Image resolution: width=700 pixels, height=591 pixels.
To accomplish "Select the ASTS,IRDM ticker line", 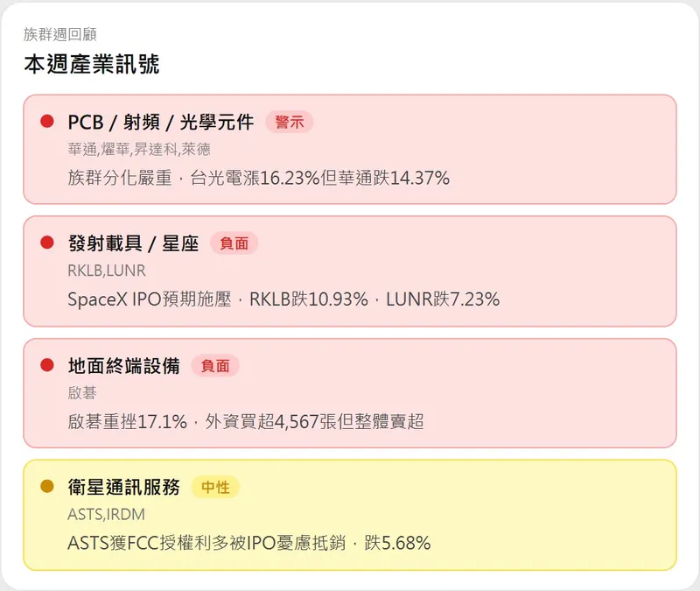I will pos(104,515).
